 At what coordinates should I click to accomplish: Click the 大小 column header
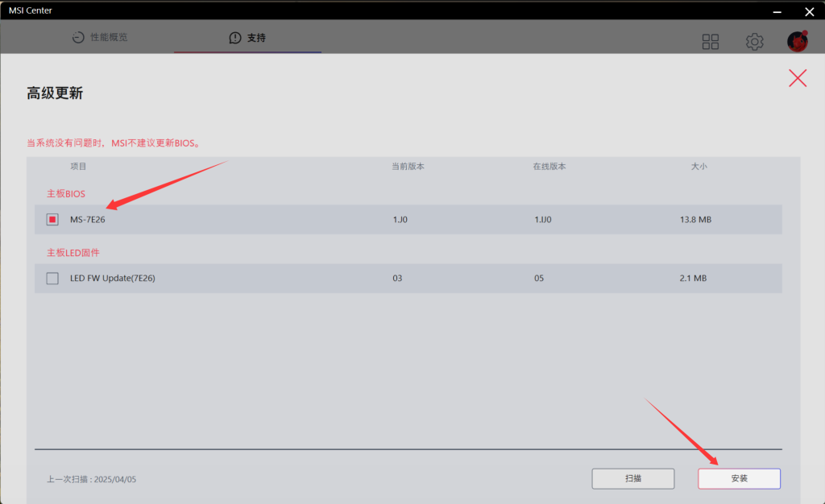pos(699,166)
